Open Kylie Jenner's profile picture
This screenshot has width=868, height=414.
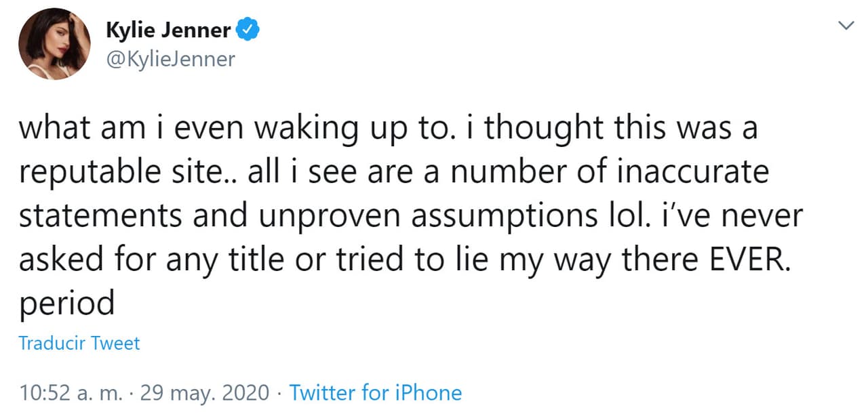click(54, 44)
